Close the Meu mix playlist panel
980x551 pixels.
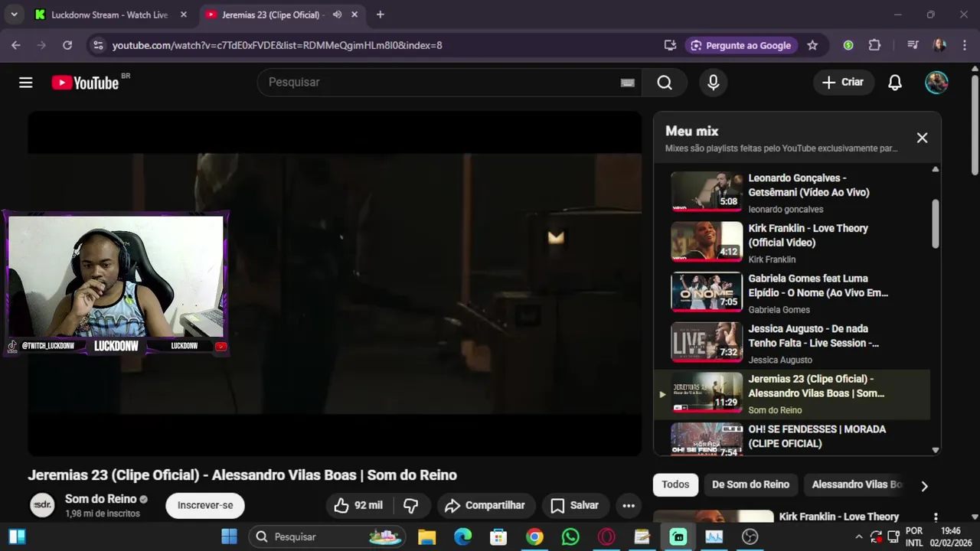[922, 138]
